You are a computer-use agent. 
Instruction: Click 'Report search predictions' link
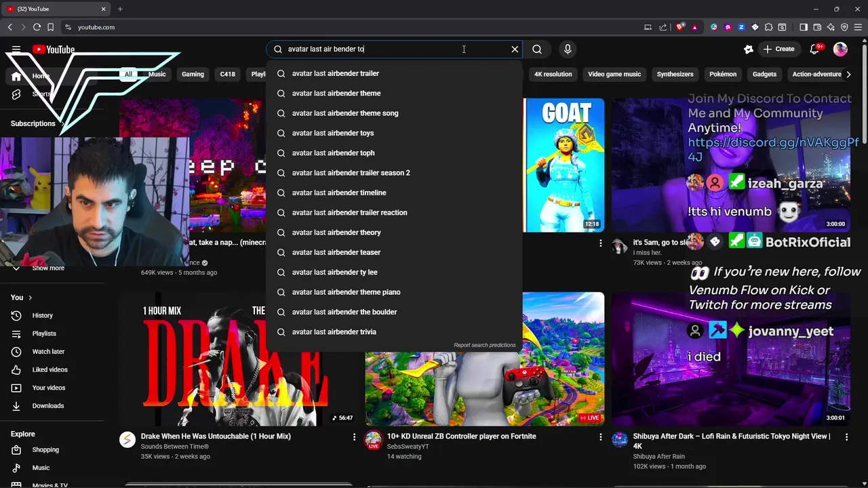point(484,345)
